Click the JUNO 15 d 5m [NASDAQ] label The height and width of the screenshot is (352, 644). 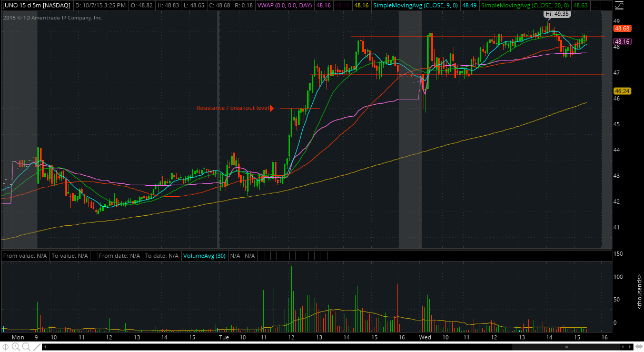tap(36, 5)
